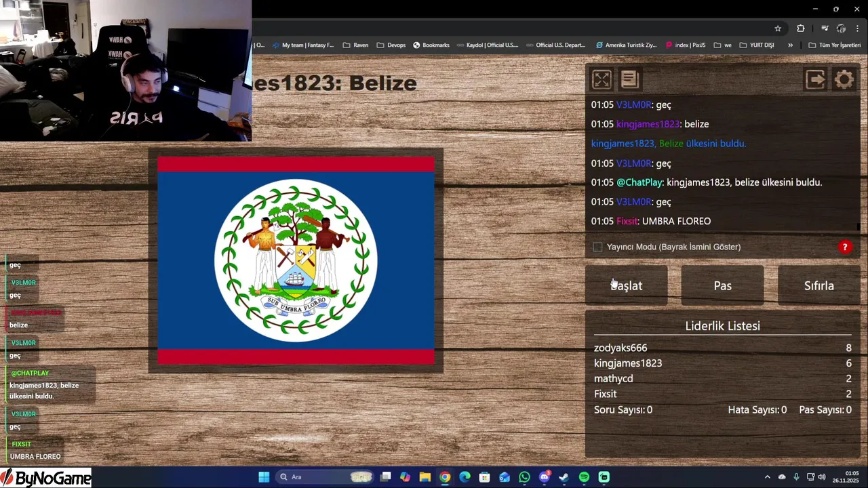The width and height of the screenshot is (868, 488).
Task: Open Mail app from taskbar
Action: click(x=505, y=477)
